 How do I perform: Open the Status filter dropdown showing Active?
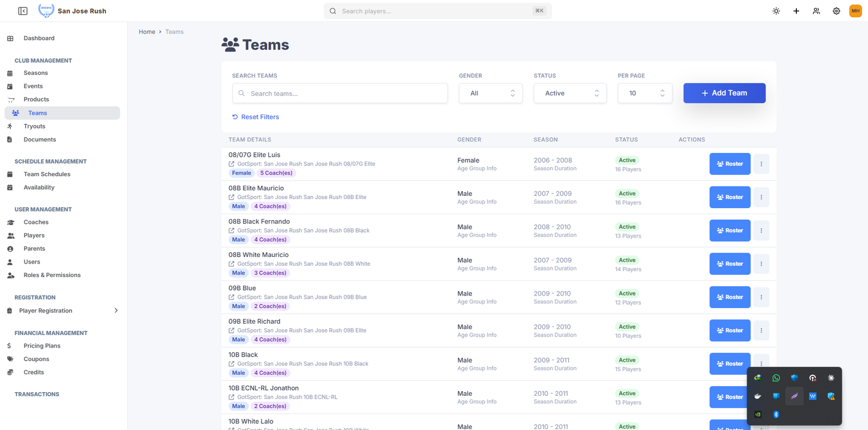click(570, 93)
